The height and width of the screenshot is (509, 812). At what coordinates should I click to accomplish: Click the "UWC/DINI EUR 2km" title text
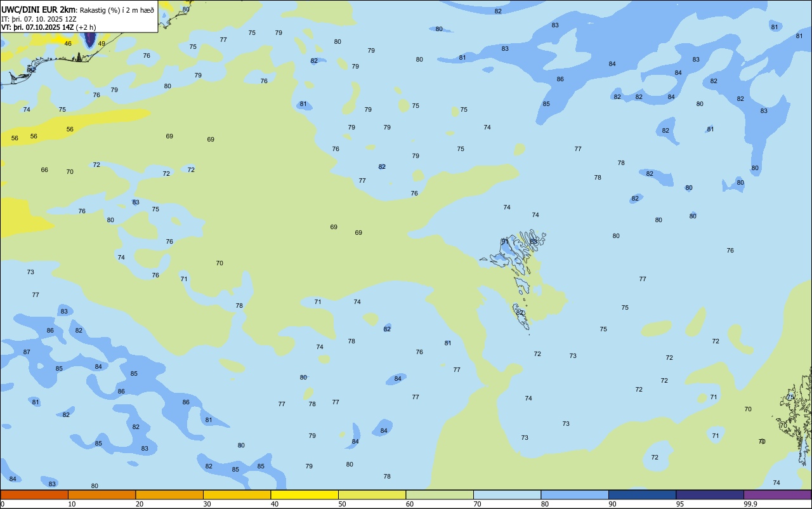[39, 9]
